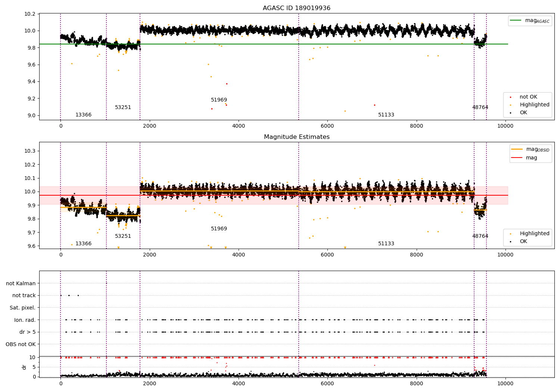This screenshot has height=392, width=560.
Task: Click the 9.6 y-axis tick of middle plot
Action: click(x=31, y=246)
